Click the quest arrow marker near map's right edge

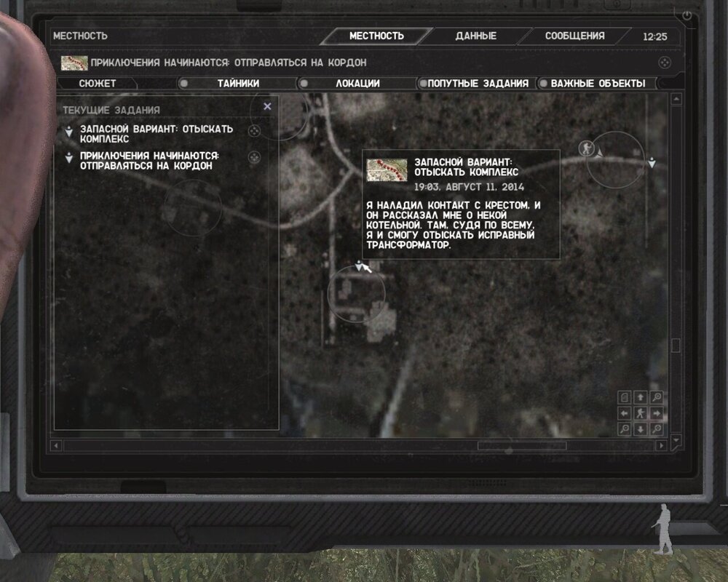click(652, 162)
